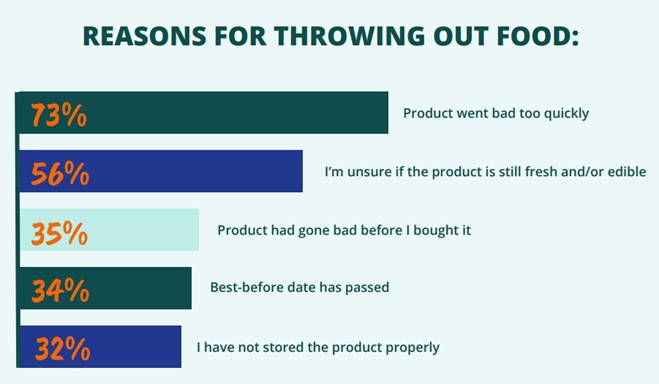The height and width of the screenshot is (384, 659).
Task: Select the orange 73% percentage label
Action: [x=59, y=115]
